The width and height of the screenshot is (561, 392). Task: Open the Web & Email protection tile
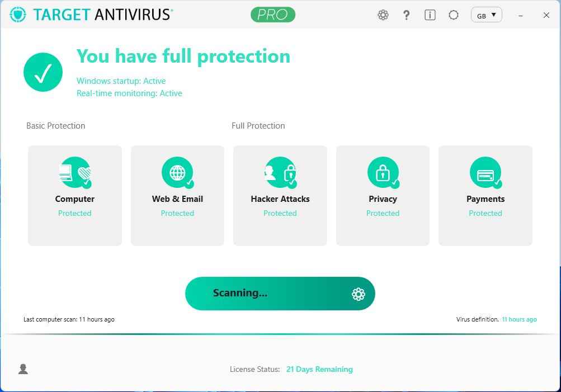pos(177,196)
